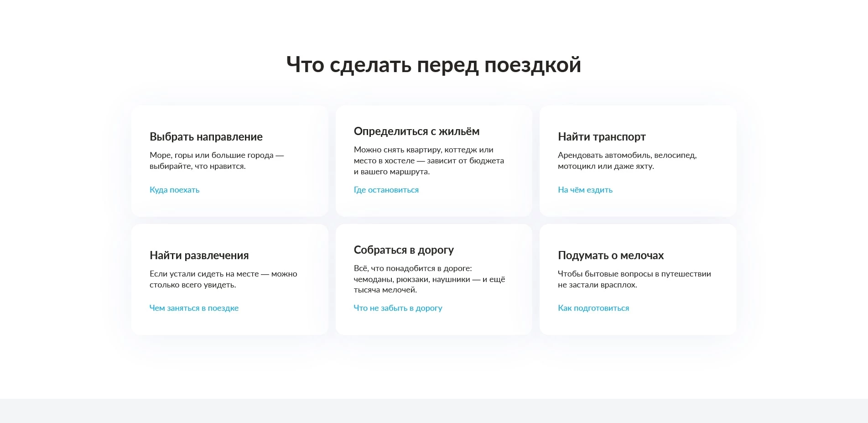Click the page title "Что сделать перед поездкой"

[x=434, y=64]
